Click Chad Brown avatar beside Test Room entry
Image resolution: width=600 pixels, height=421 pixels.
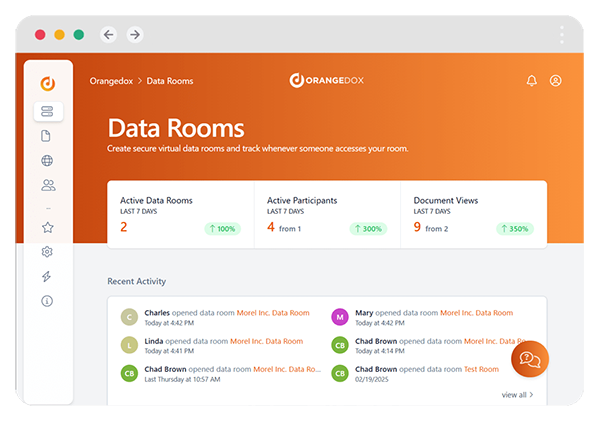(x=340, y=374)
